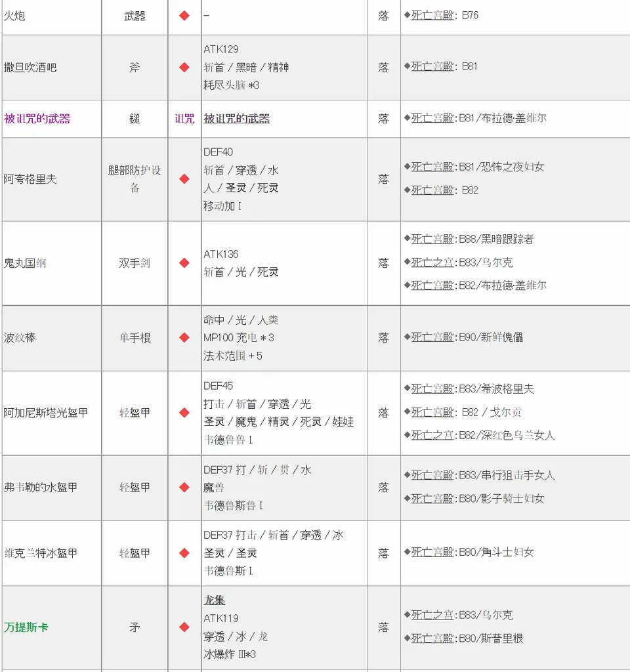Image resolution: width=630 pixels, height=672 pixels.
Task: Click the item name 阿夸格里夫
Action: [30, 179]
